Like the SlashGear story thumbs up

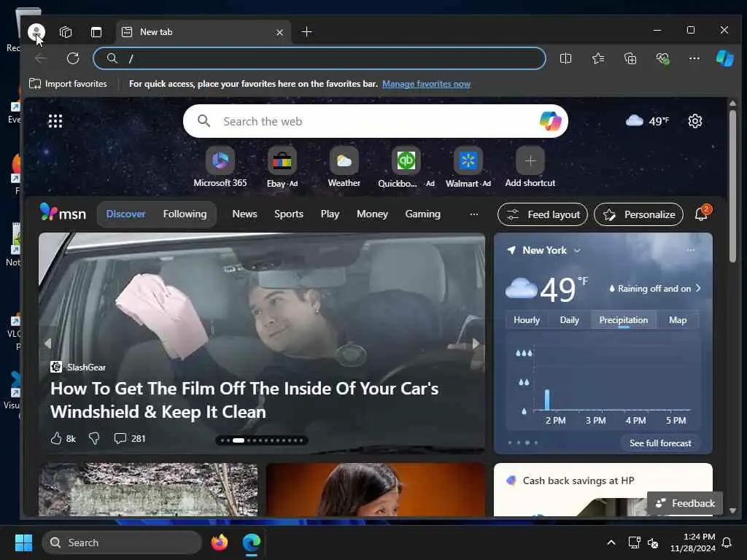pyautogui.click(x=56, y=438)
